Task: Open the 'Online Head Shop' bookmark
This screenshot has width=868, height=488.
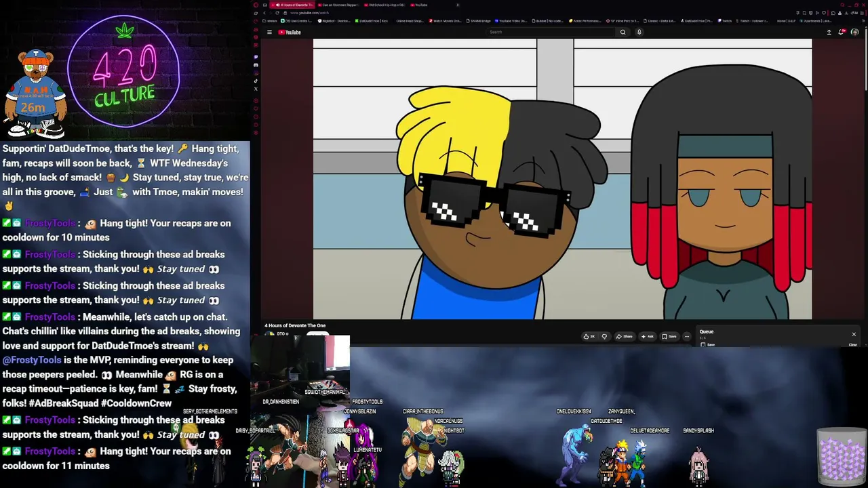Action: pos(410,21)
